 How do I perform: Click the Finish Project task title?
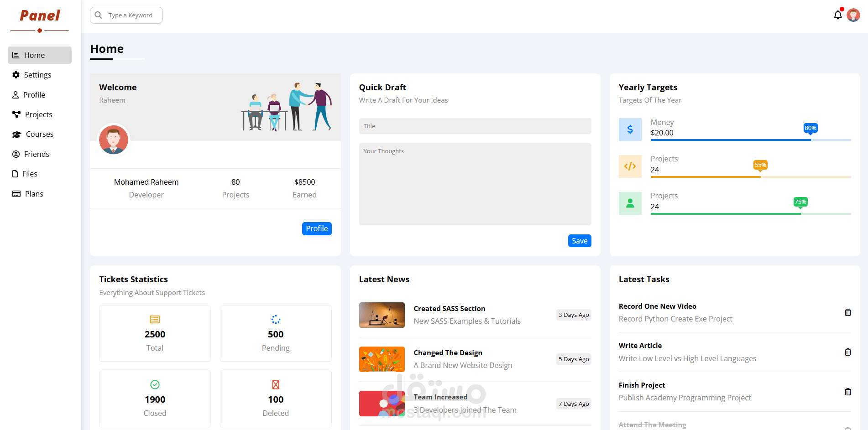[x=642, y=385]
